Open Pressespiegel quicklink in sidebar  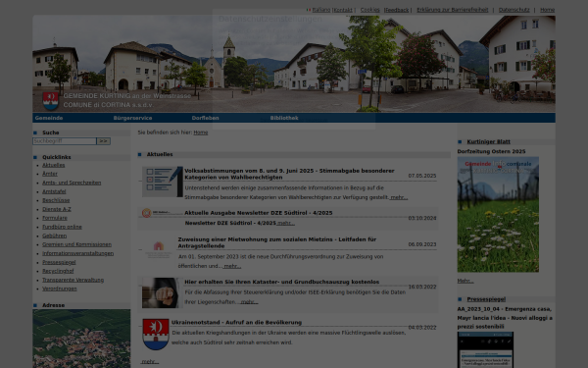[x=59, y=262]
